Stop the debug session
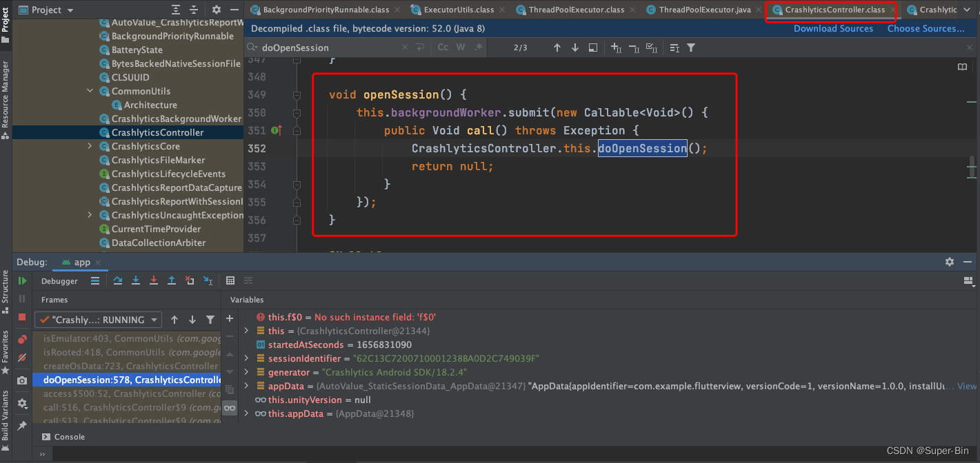The width and height of the screenshot is (980, 463). pos(22,317)
